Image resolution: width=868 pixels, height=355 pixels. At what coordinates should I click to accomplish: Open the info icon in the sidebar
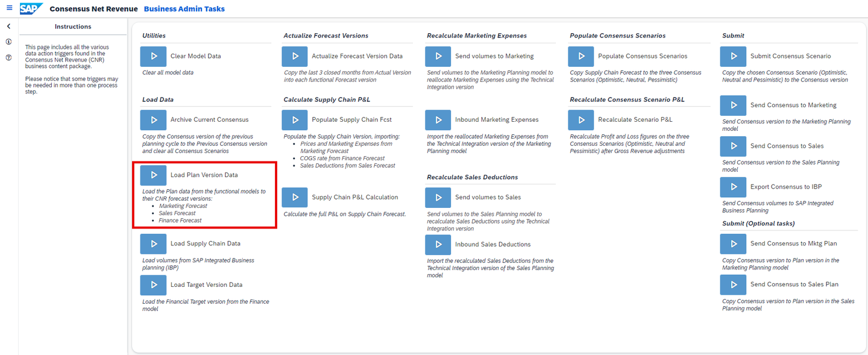click(8, 42)
